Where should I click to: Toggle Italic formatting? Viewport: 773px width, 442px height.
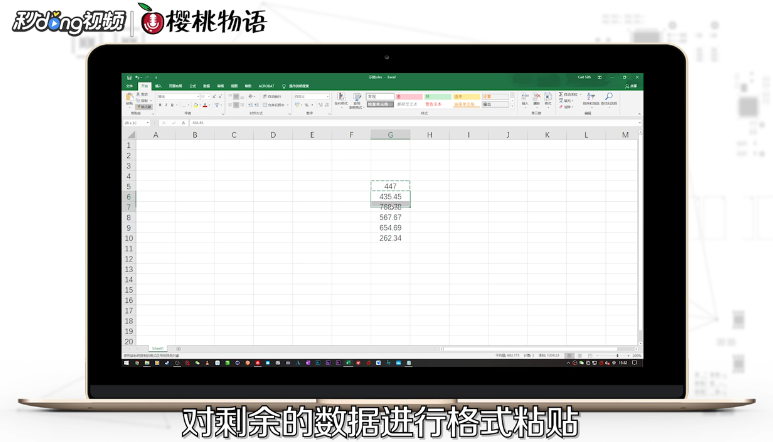pos(166,105)
